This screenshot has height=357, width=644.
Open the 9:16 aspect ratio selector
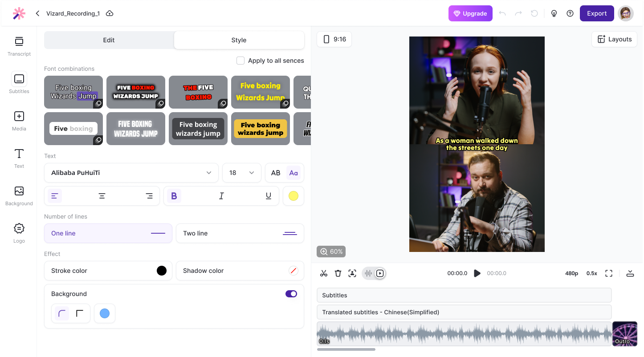tap(334, 39)
